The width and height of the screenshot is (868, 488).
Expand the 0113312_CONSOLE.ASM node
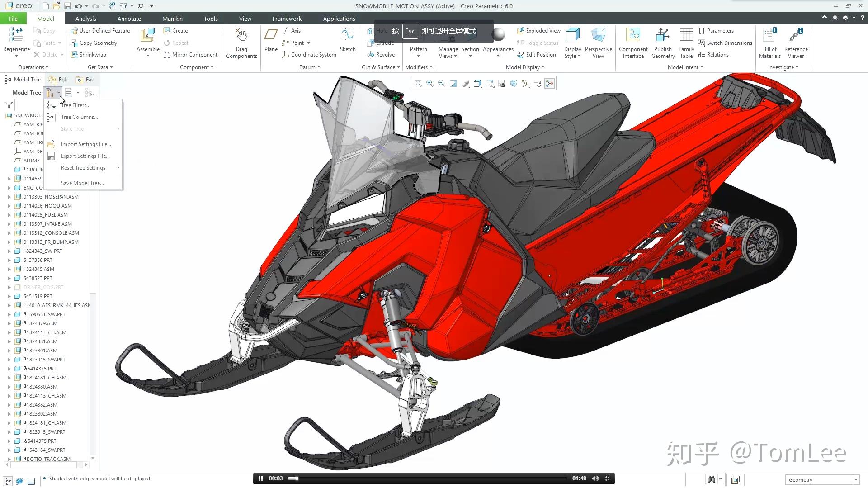pos(9,233)
